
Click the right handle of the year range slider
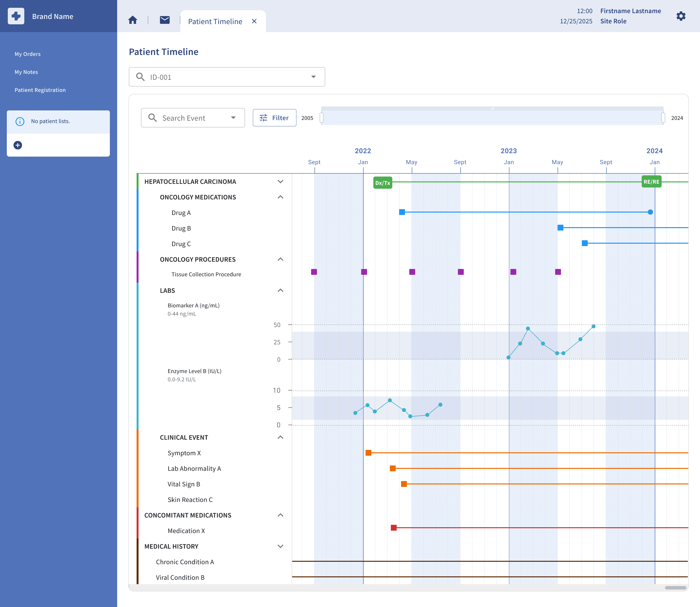point(663,118)
